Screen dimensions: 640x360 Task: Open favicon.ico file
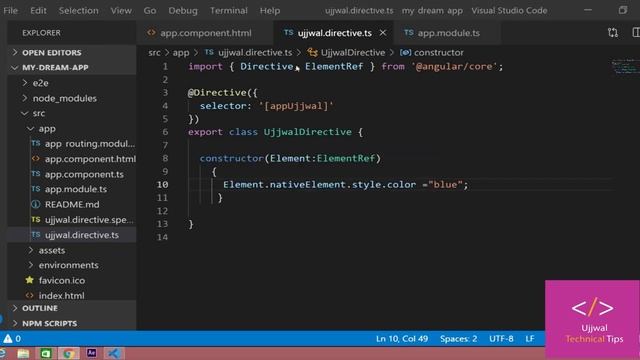click(71, 280)
